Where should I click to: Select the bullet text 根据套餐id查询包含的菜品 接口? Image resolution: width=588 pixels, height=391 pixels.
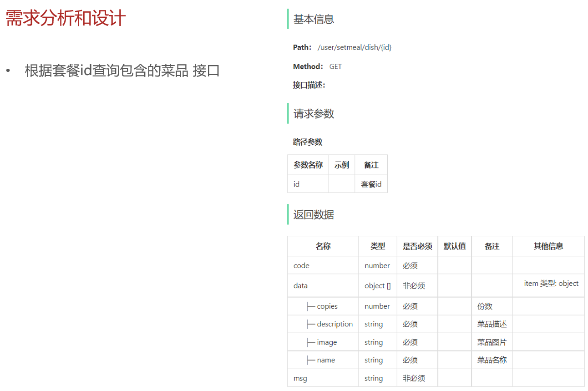[122, 71]
